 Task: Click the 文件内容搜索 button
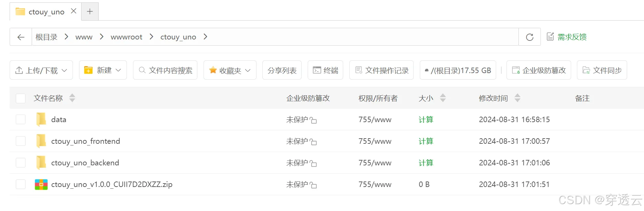click(x=165, y=70)
